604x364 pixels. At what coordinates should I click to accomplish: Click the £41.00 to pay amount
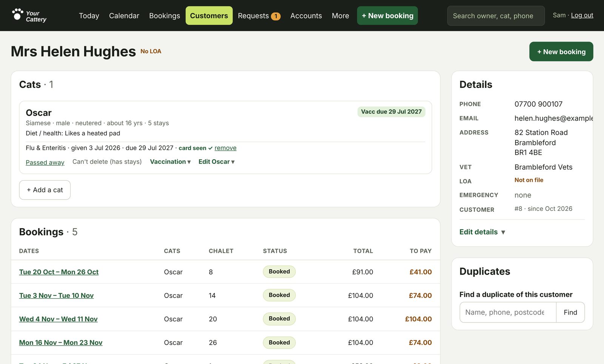[421, 272]
